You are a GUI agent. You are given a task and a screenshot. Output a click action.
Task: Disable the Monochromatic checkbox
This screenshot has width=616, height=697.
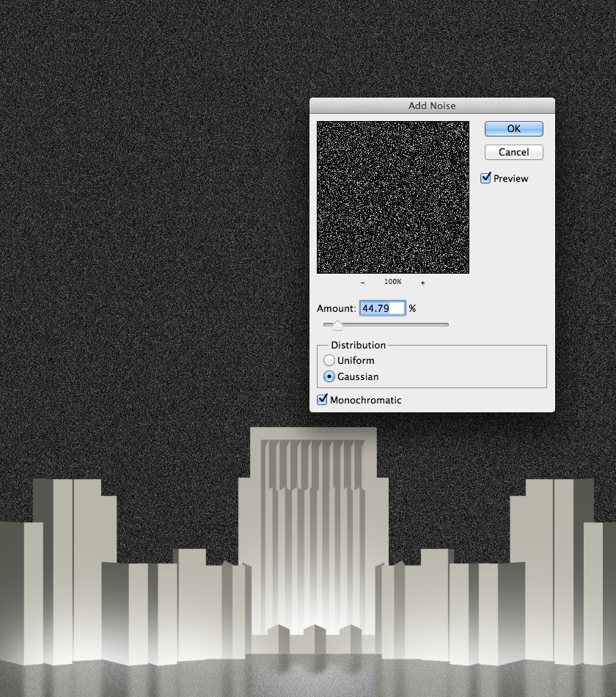coord(322,400)
